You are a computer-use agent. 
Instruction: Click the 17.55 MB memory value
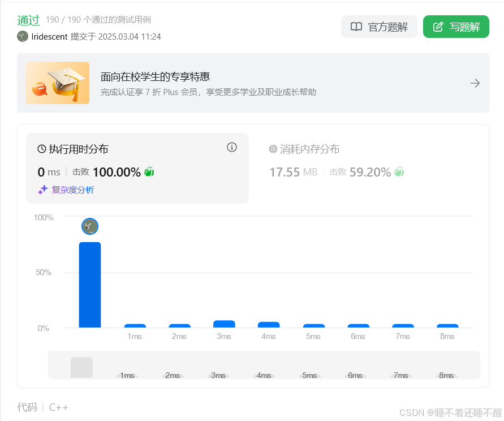click(x=293, y=172)
